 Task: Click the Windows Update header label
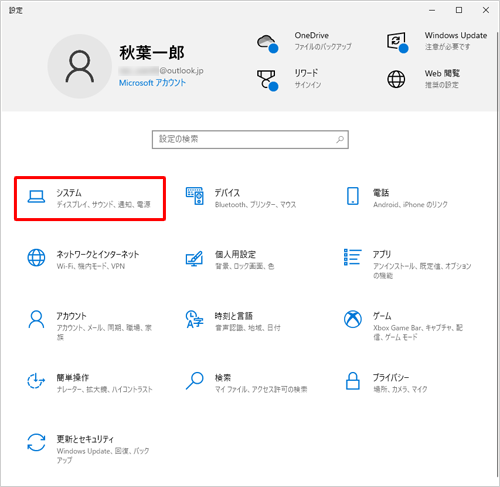click(x=456, y=35)
